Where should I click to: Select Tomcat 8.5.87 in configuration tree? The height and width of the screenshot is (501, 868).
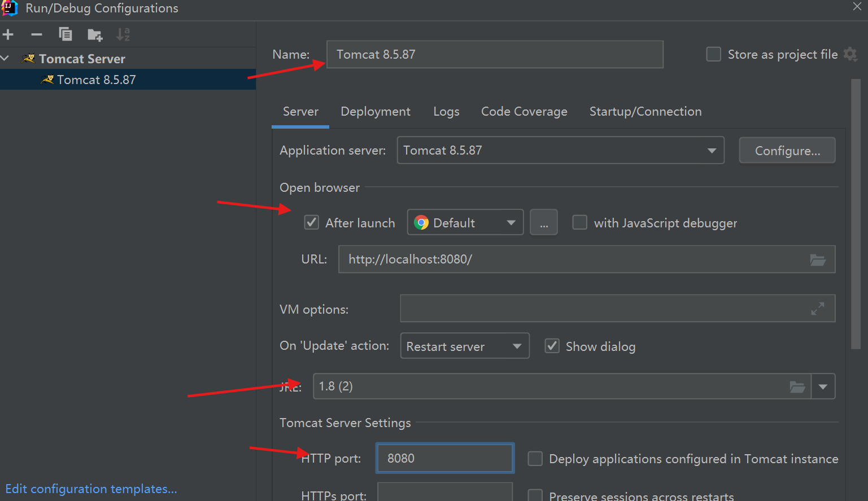pyautogui.click(x=128, y=80)
